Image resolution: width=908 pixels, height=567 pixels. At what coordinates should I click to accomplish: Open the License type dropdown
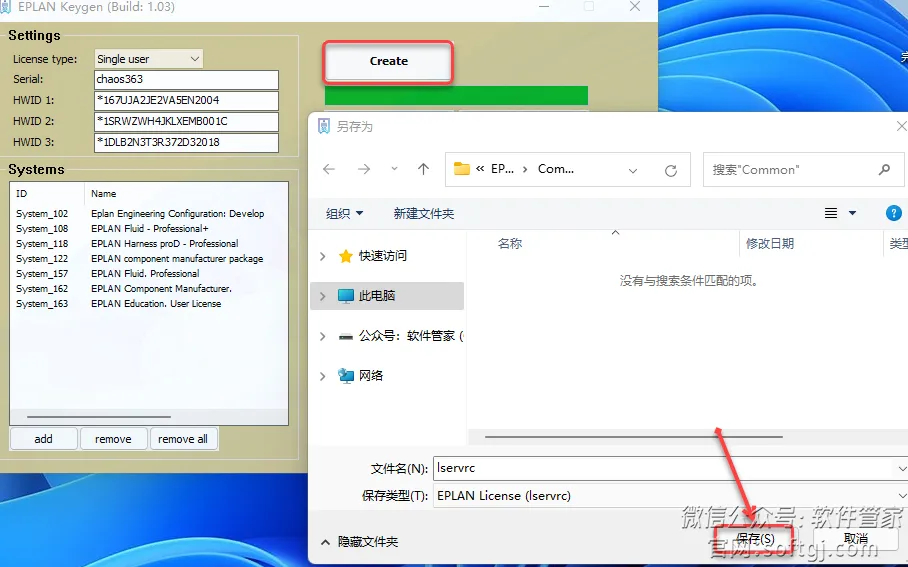point(149,59)
